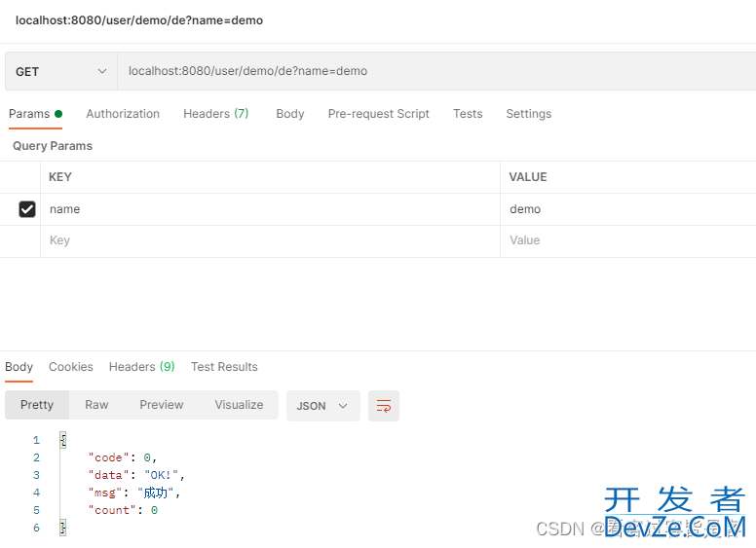Switch to Preview response view
The image size is (756, 548).
tap(162, 405)
